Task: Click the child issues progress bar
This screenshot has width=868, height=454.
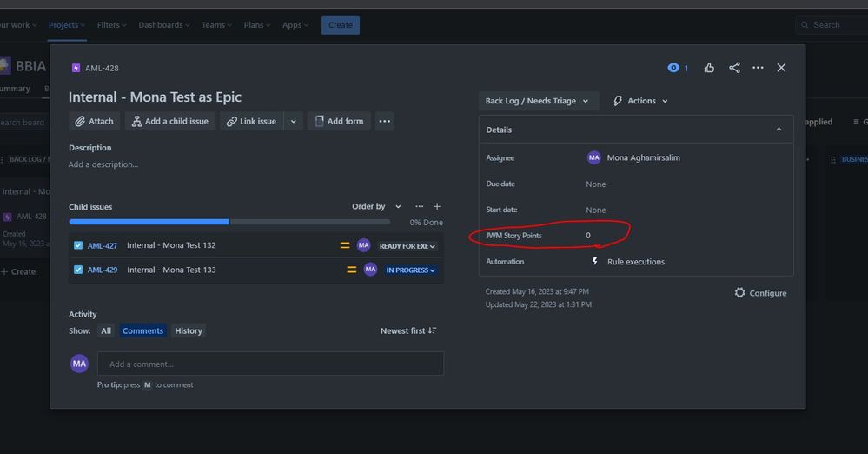Action: pyautogui.click(x=229, y=222)
